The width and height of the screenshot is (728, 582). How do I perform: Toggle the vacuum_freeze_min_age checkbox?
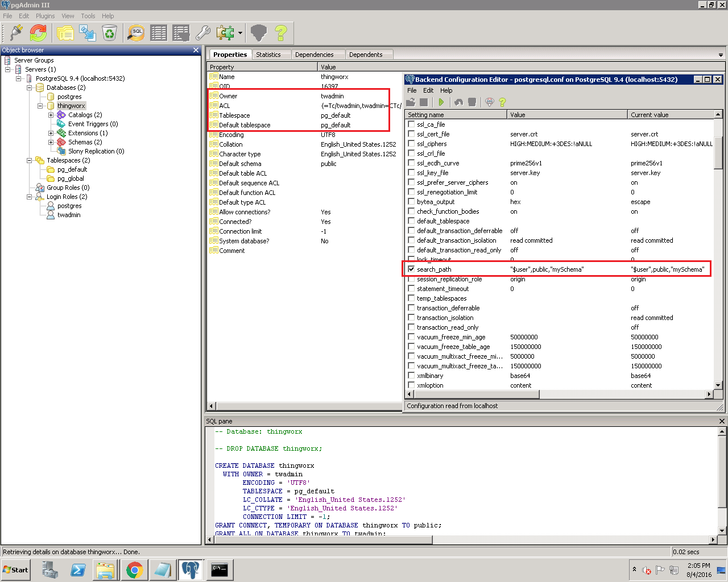click(x=411, y=337)
